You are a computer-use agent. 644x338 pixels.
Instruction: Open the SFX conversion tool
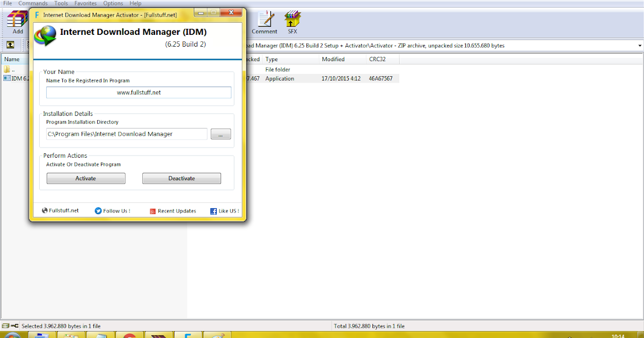coord(292,20)
